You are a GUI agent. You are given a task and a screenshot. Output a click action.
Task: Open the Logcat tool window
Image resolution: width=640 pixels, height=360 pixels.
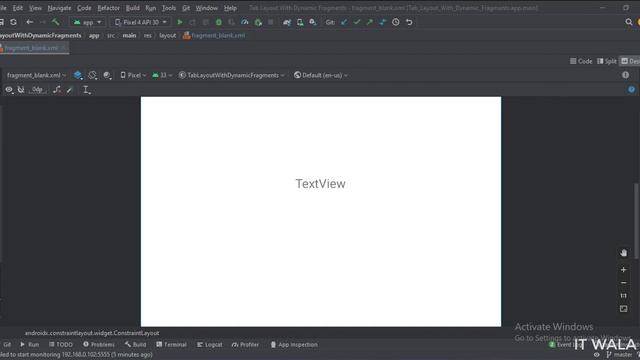point(209,344)
